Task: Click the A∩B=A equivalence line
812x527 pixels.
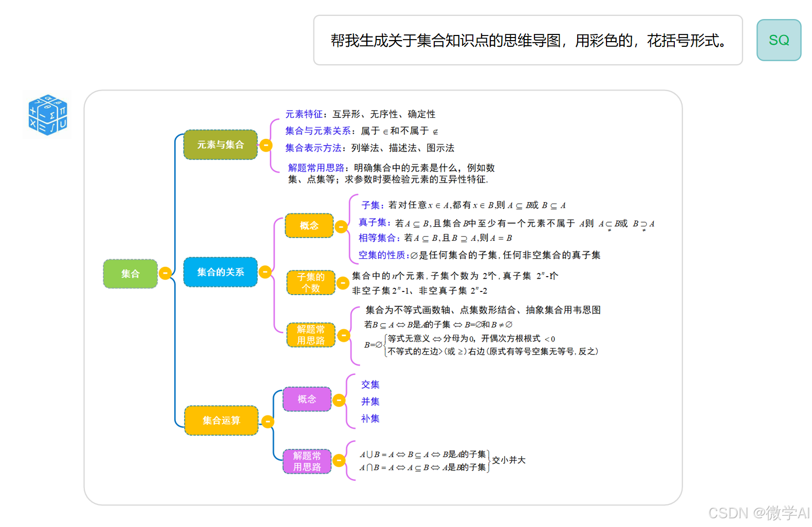Action: click(x=422, y=467)
